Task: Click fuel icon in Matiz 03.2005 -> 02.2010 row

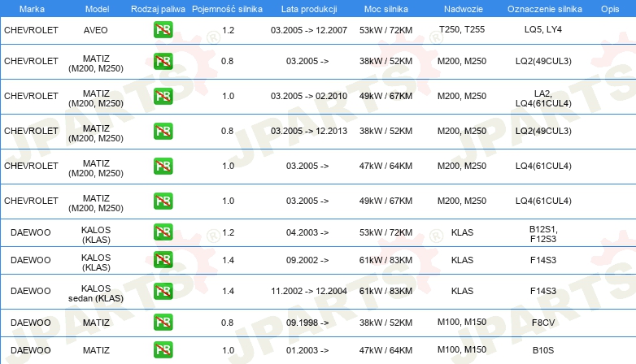Action: click(x=163, y=96)
